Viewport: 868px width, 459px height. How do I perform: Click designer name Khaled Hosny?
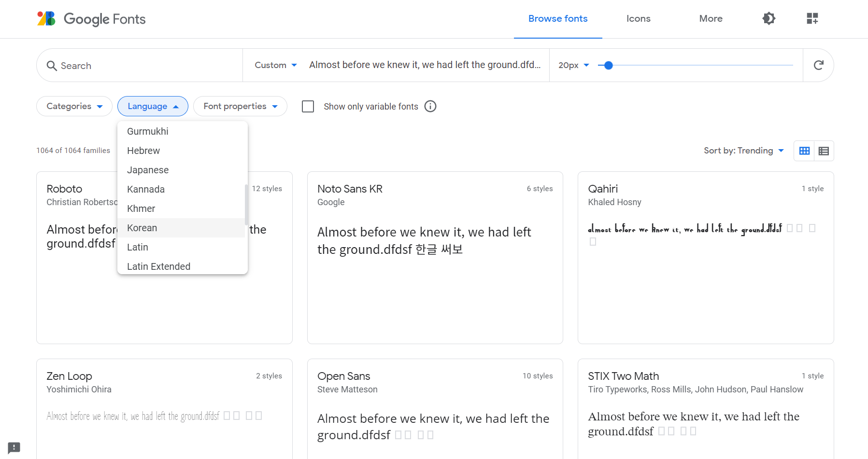614,202
